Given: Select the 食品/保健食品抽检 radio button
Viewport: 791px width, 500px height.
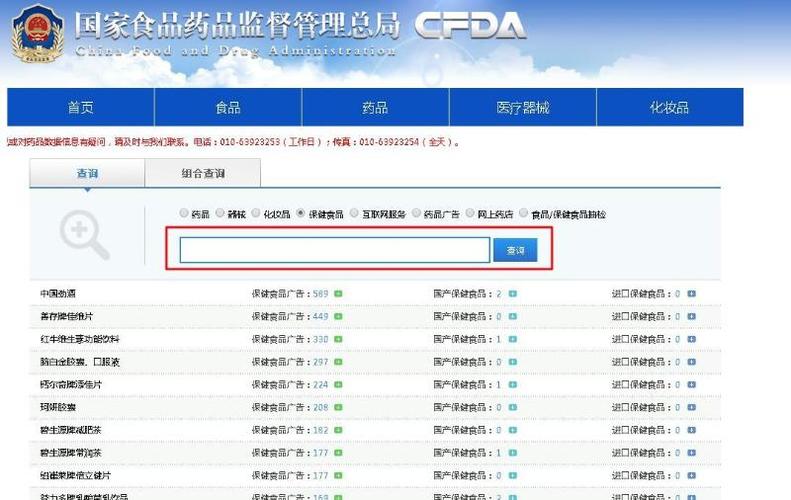Looking at the screenshot, I should coord(524,213).
